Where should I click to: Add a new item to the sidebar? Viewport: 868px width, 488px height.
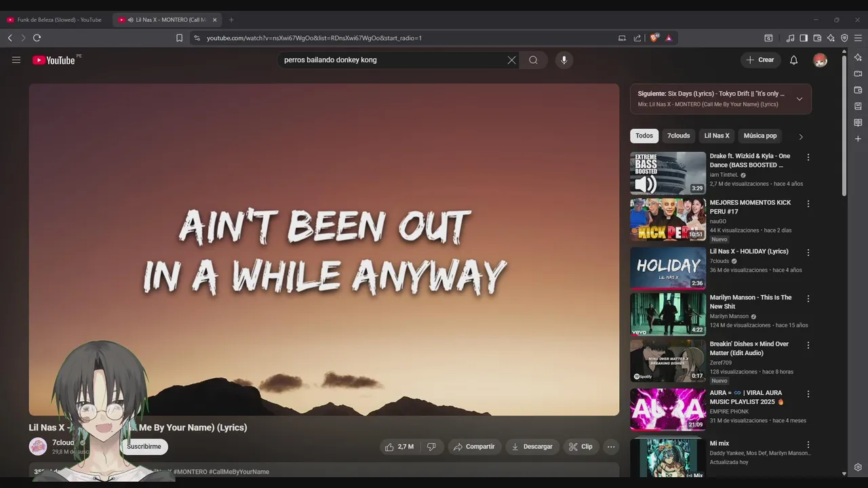858,139
